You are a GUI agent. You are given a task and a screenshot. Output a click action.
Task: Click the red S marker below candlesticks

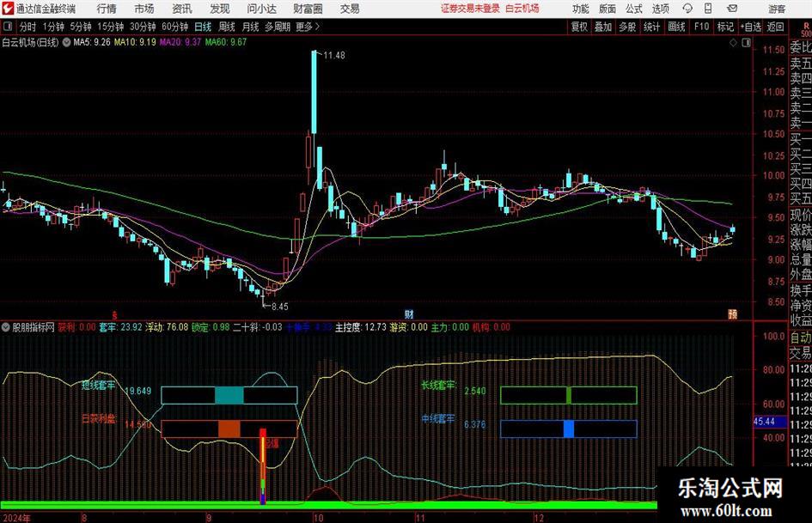pos(115,314)
